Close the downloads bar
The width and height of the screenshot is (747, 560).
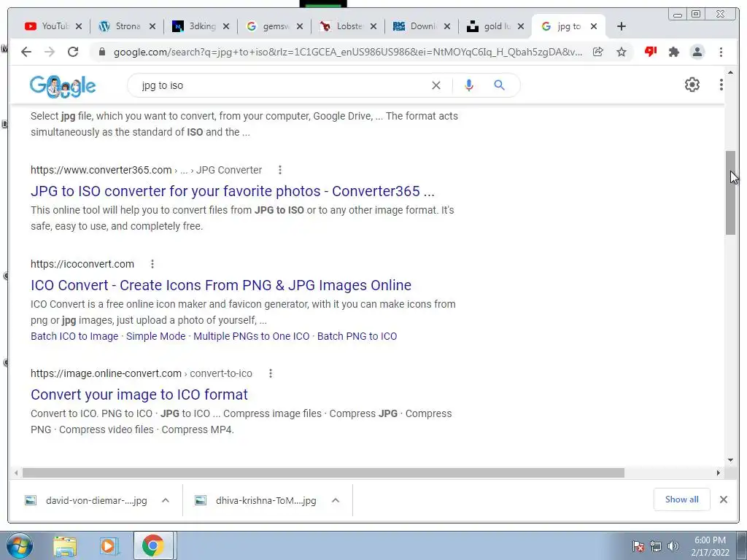(723, 499)
